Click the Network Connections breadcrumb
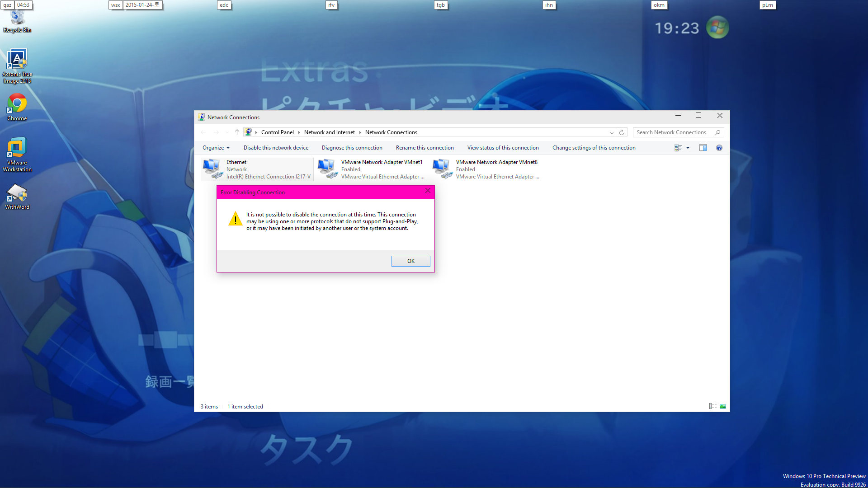 [x=391, y=132]
